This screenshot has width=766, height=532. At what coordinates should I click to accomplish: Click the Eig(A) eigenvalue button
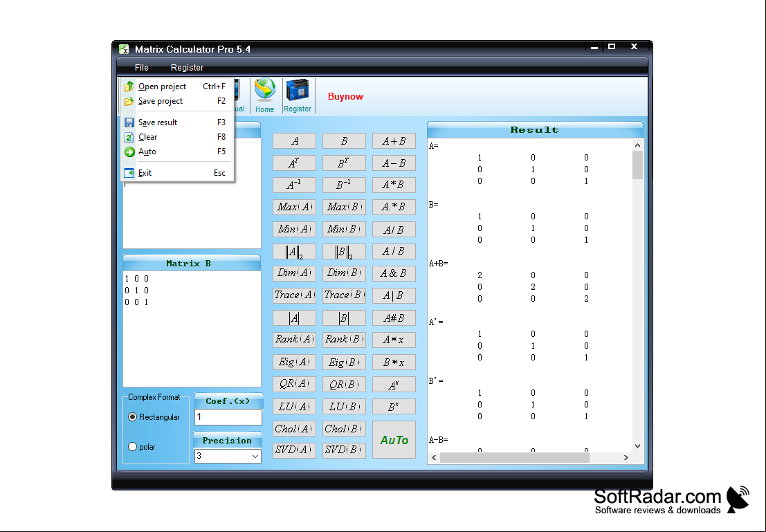click(x=294, y=362)
